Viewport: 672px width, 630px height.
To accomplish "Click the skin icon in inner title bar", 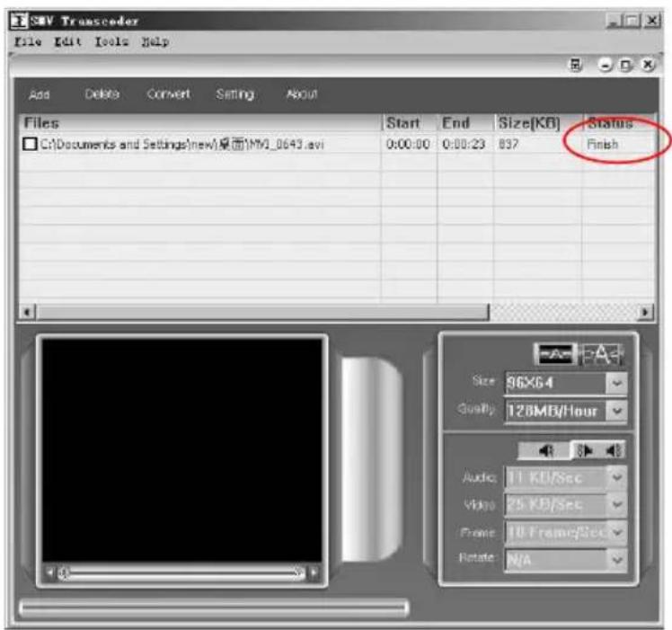I will click(x=575, y=66).
